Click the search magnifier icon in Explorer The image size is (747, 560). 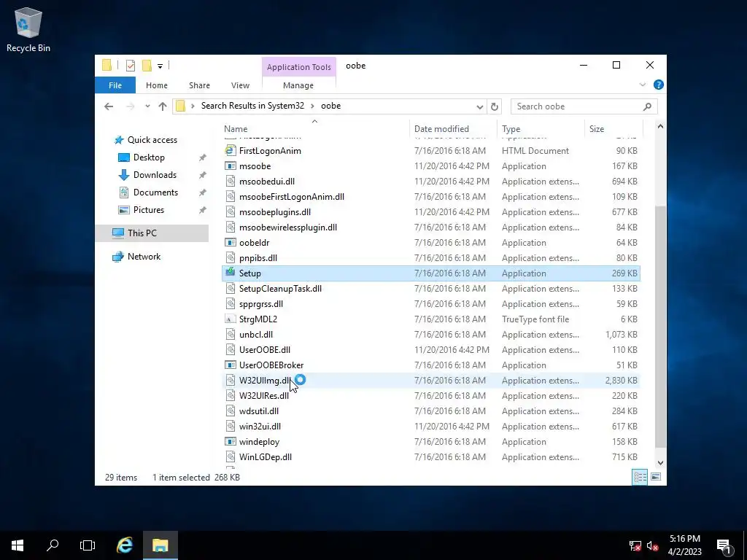tap(647, 106)
